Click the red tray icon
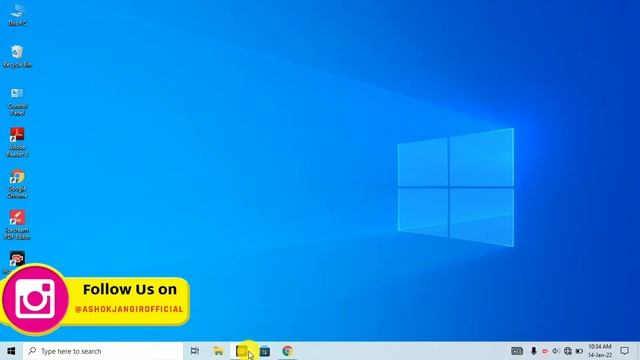Image resolution: width=640 pixels, height=360 pixels. [x=545, y=351]
